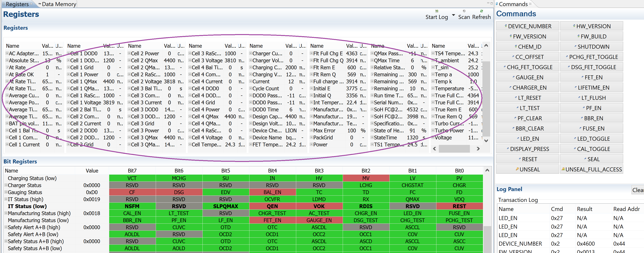Click the icon beside Max Error register
The image size is (644, 253).
(x=311, y=130)
